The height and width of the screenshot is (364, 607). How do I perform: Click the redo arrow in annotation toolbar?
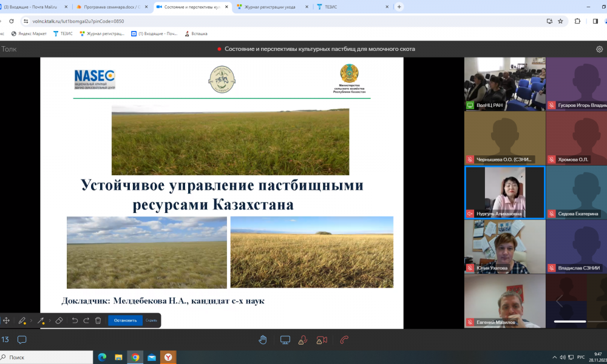click(86, 320)
